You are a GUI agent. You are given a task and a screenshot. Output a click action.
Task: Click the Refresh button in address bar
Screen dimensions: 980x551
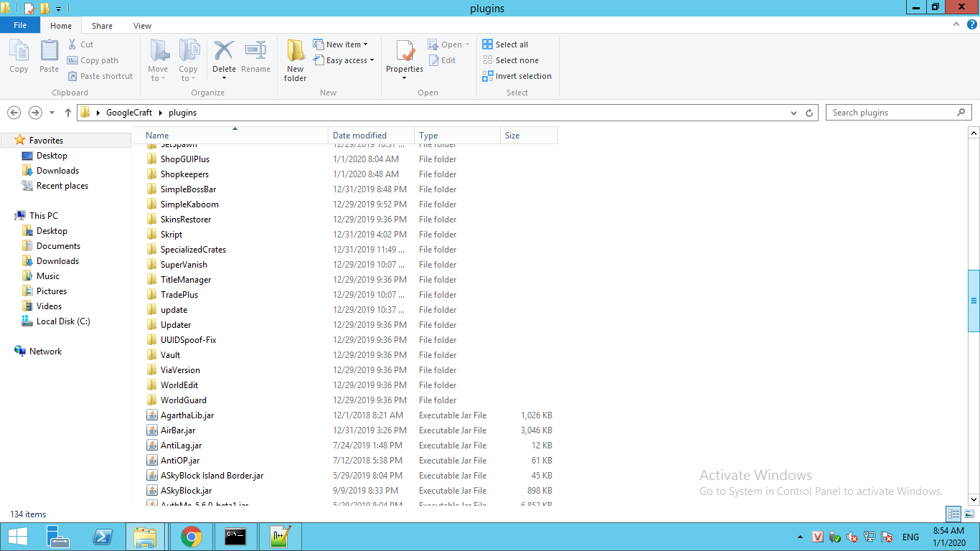click(x=809, y=113)
